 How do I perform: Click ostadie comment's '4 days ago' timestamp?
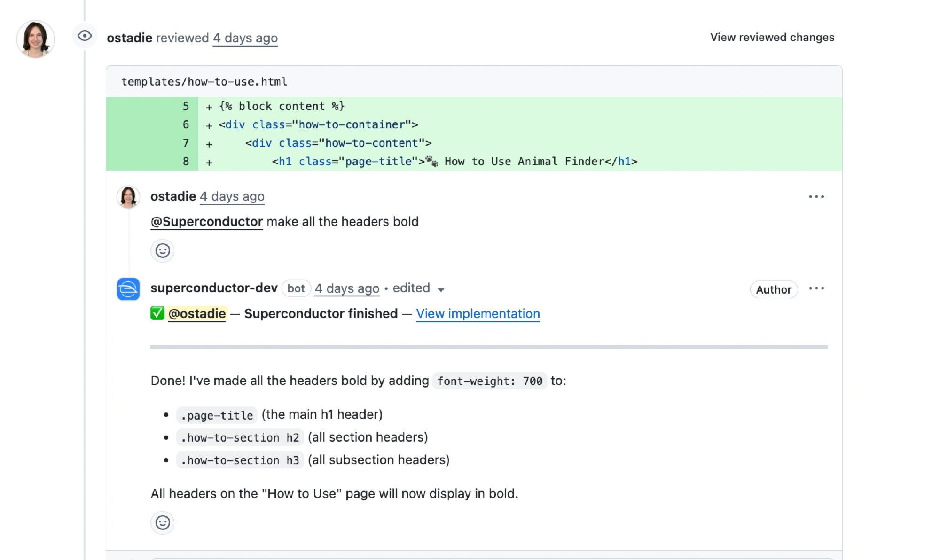coord(232,196)
